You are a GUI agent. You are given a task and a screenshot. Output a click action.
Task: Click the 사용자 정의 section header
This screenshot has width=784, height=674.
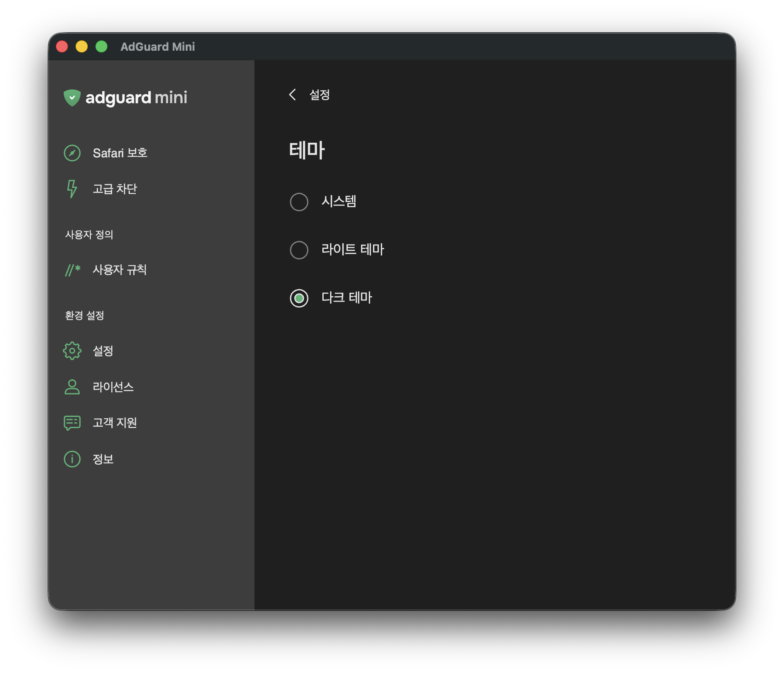click(89, 235)
